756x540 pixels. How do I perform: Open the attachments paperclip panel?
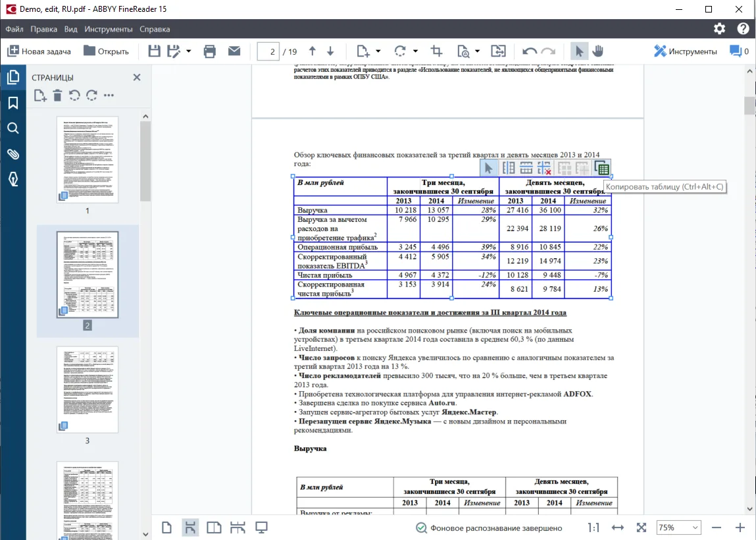13,154
